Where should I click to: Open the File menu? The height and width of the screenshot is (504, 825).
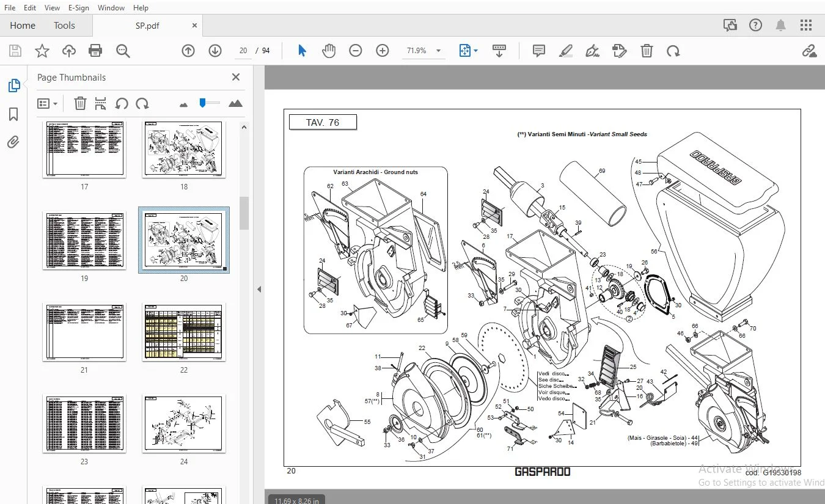coord(10,7)
